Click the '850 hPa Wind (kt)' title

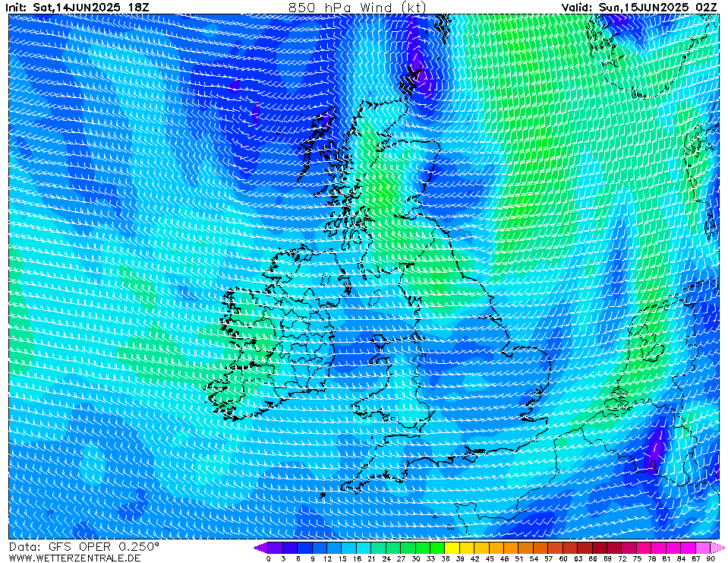357,8
